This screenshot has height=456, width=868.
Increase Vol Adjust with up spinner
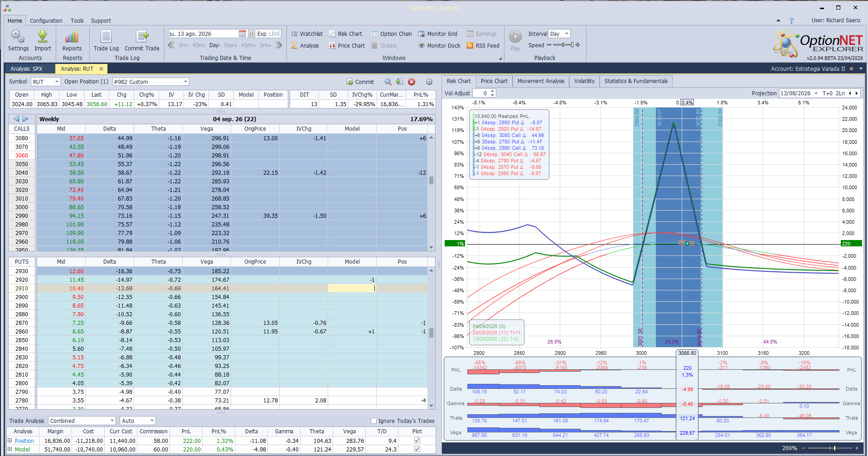(x=493, y=91)
